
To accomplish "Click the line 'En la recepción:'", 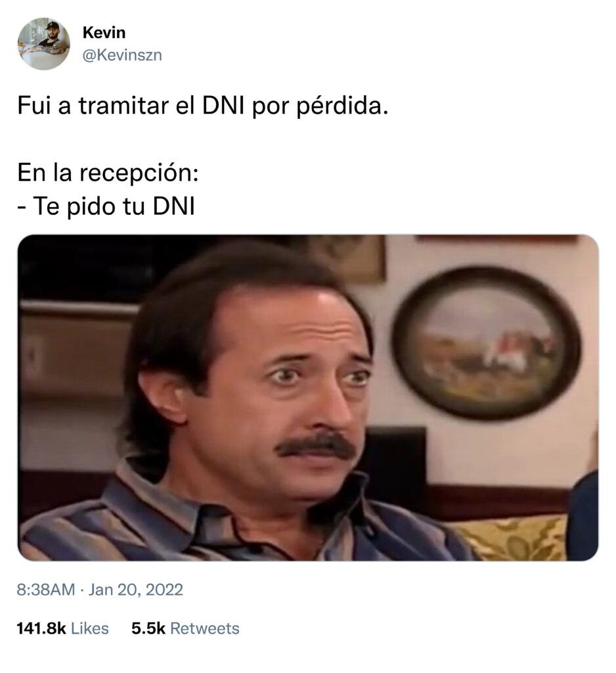I will [108, 173].
